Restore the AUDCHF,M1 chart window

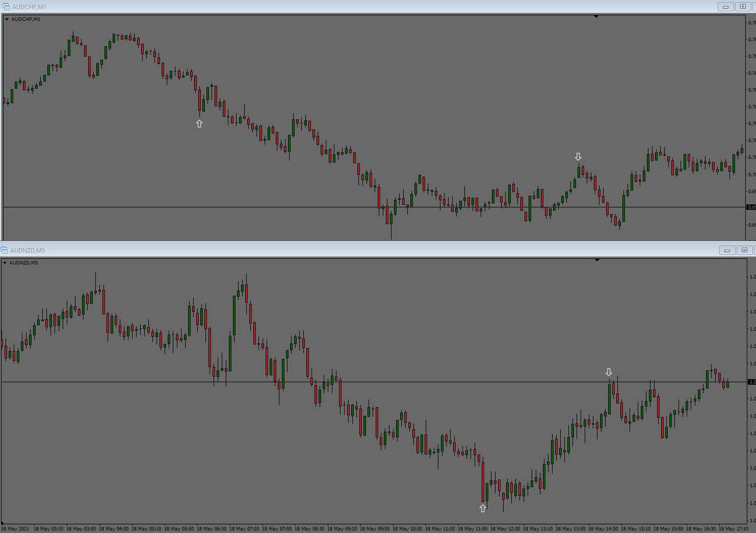coord(743,6)
